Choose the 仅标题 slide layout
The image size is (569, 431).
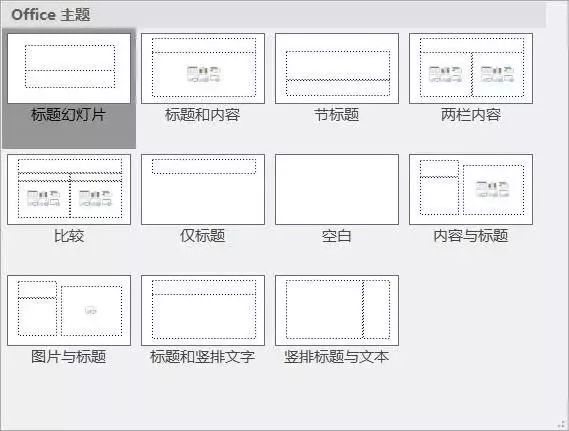[x=203, y=189]
